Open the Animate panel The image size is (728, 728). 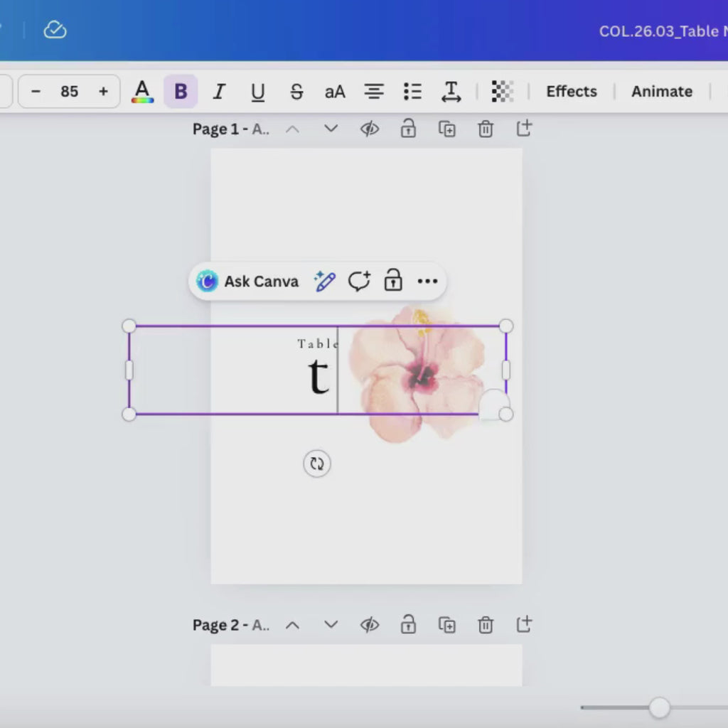pyautogui.click(x=662, y=92)
